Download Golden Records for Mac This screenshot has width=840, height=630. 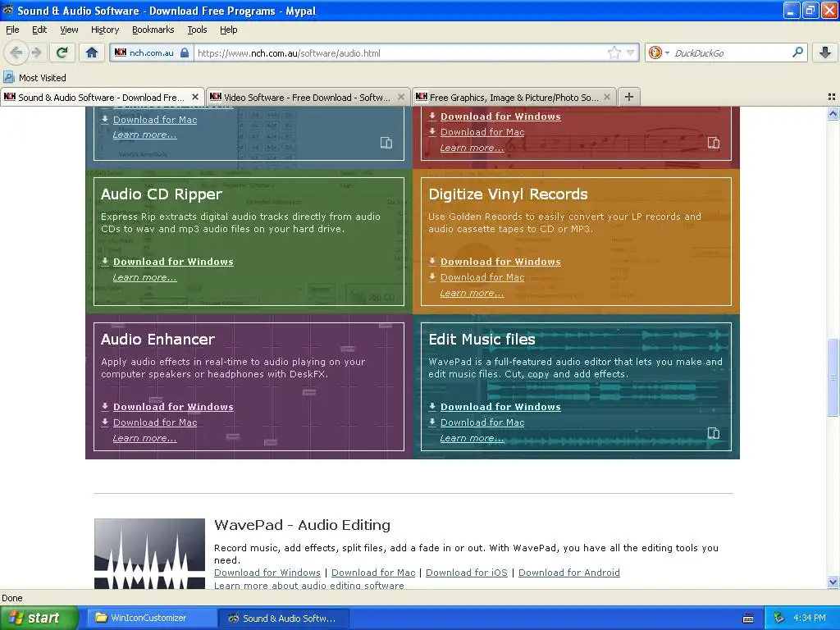click(482, 277)
